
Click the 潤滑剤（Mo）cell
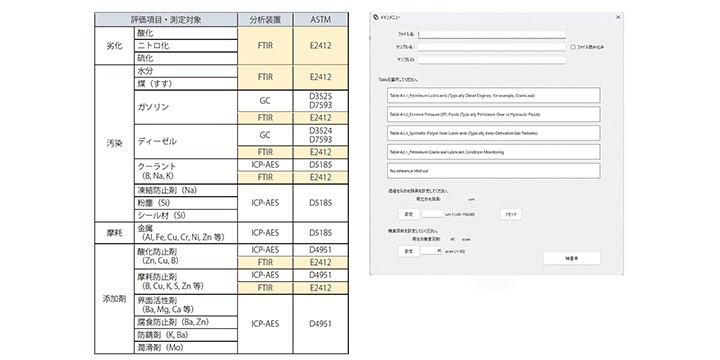pos(186,348)
